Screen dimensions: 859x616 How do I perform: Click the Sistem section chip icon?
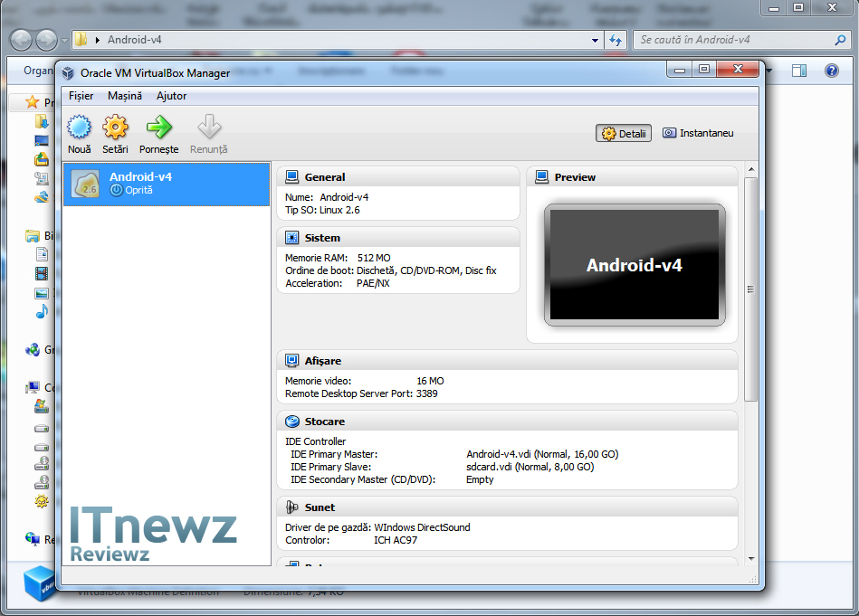click(x=292, y=238)
